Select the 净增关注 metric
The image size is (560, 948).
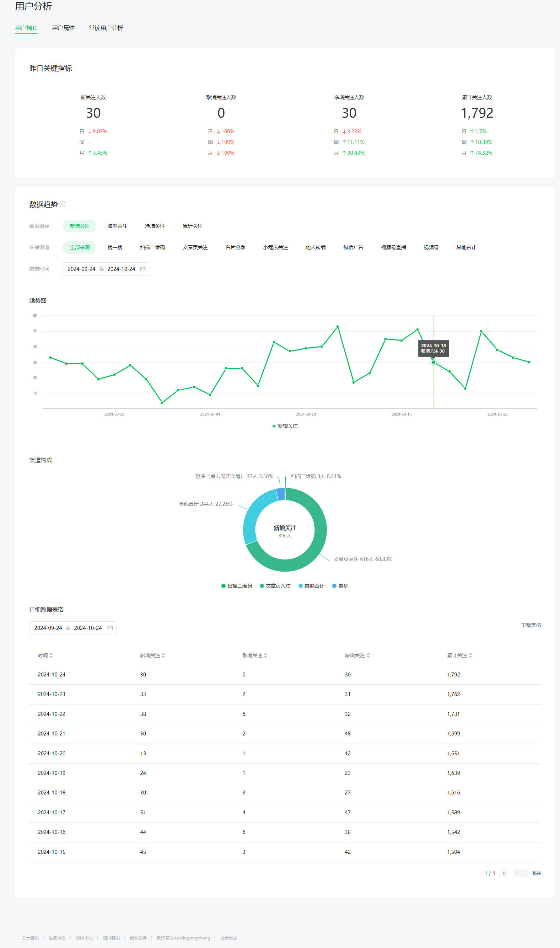click(155, 226)
